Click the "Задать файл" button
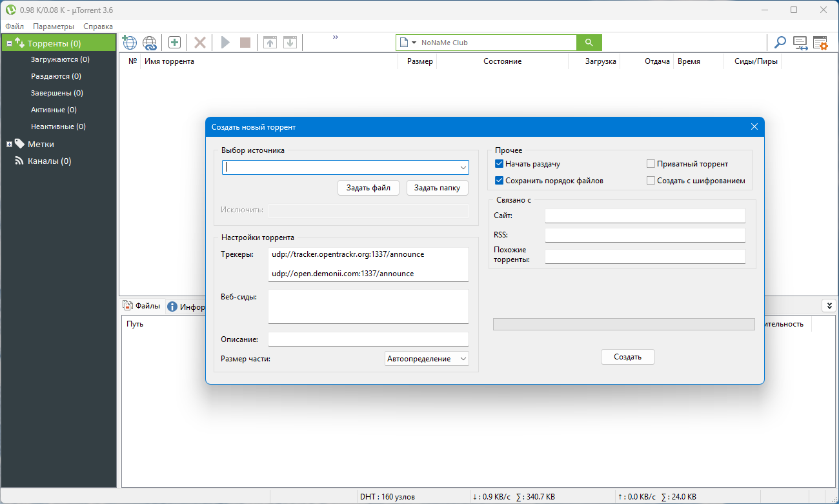 pos(368,188)
